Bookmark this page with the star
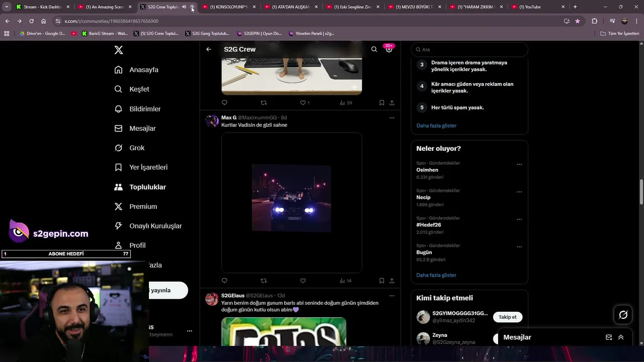This screenshot has height=362, width=644. [578, 21]
